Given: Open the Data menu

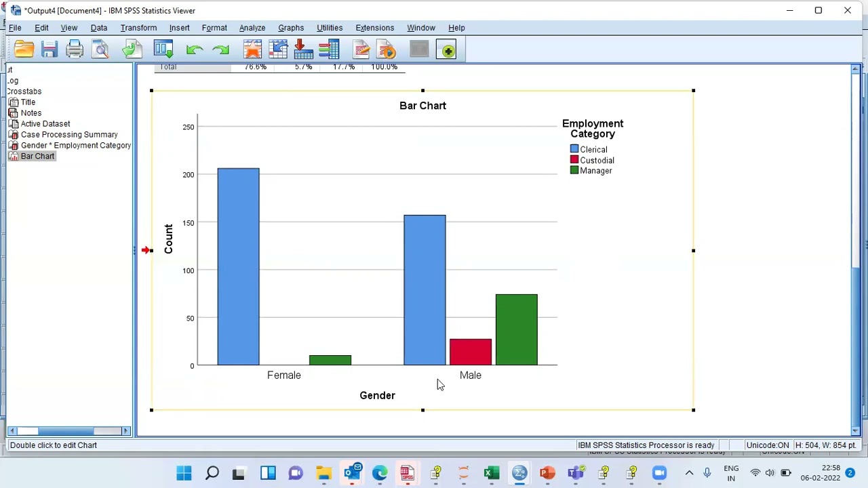Looking at the screenshot, I should (99, 28).
